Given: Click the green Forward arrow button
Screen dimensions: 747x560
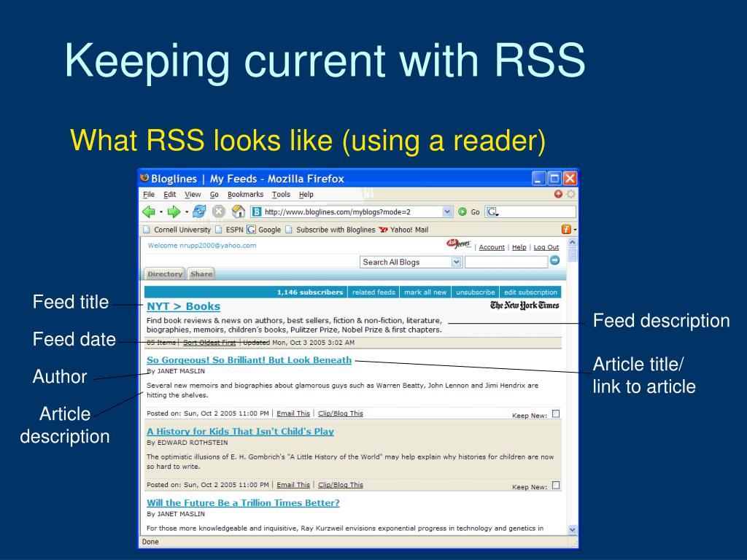Looking at the screenshot, I should point(174,212).
